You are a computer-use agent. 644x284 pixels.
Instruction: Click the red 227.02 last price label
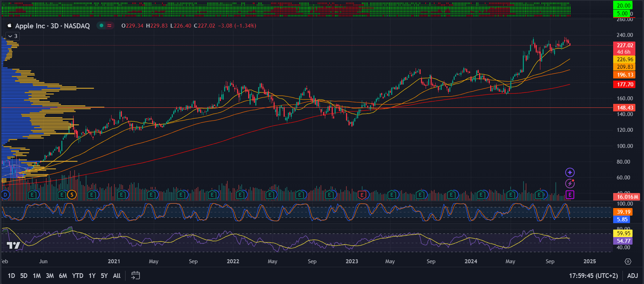point(625,45)
